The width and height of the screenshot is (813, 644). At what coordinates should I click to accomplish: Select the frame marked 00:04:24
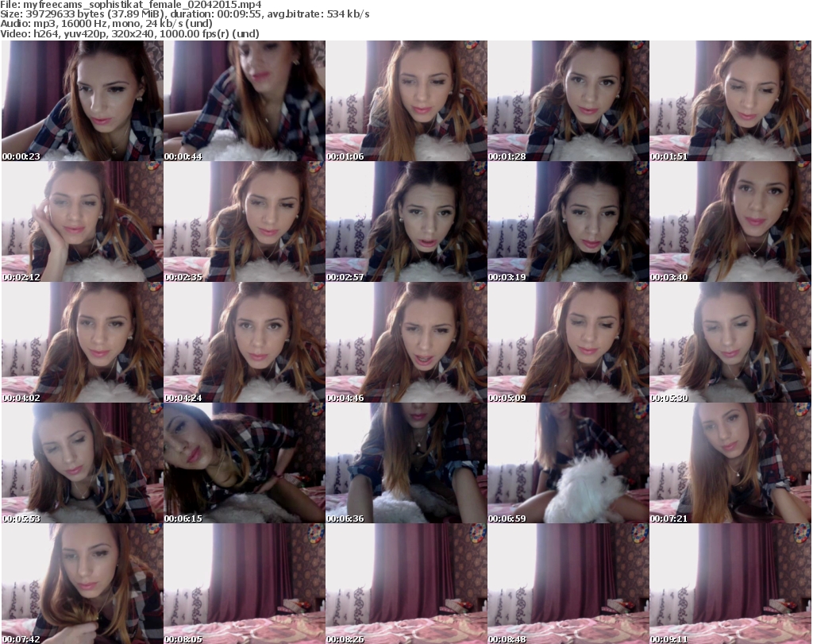[245, 342]
